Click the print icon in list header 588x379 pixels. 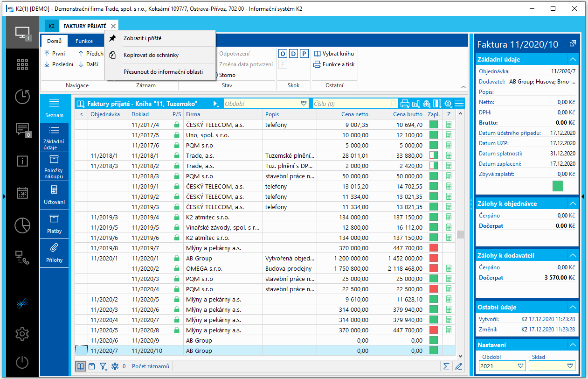405,104
